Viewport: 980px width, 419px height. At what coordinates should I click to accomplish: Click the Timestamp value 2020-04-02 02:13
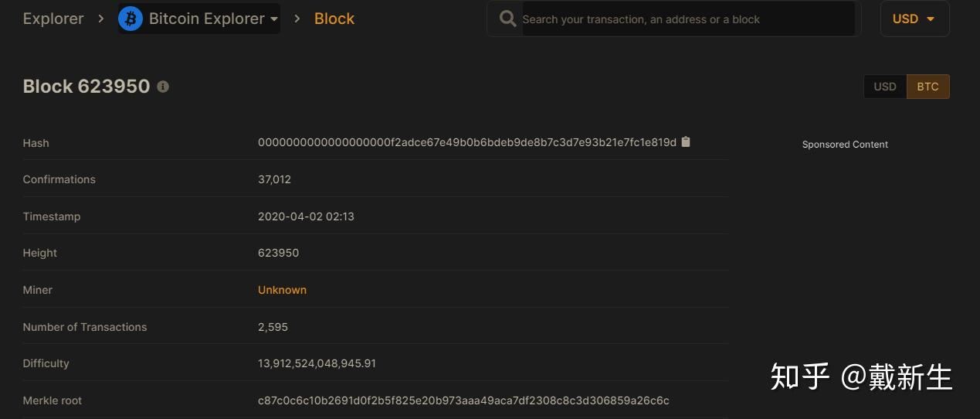coord(306,216)
